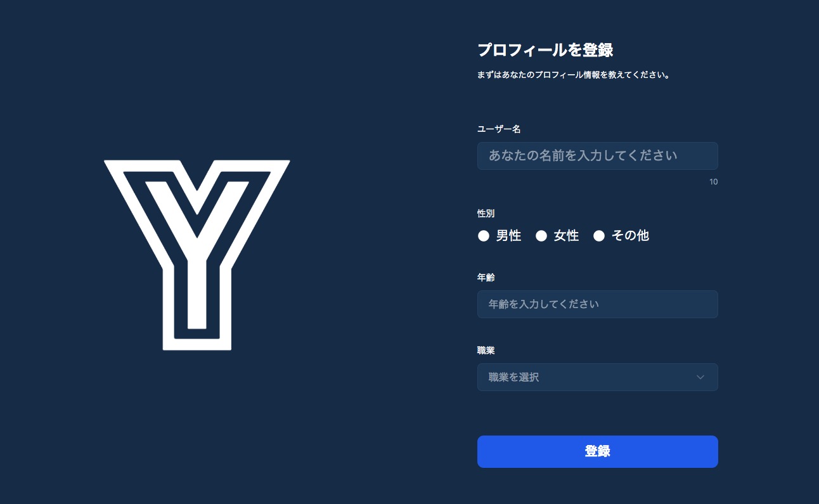Click the あなたの名前を入力してください placeholder text
Image resolution: width=819 pixels, height=504 pixels.
coord(583,155)
